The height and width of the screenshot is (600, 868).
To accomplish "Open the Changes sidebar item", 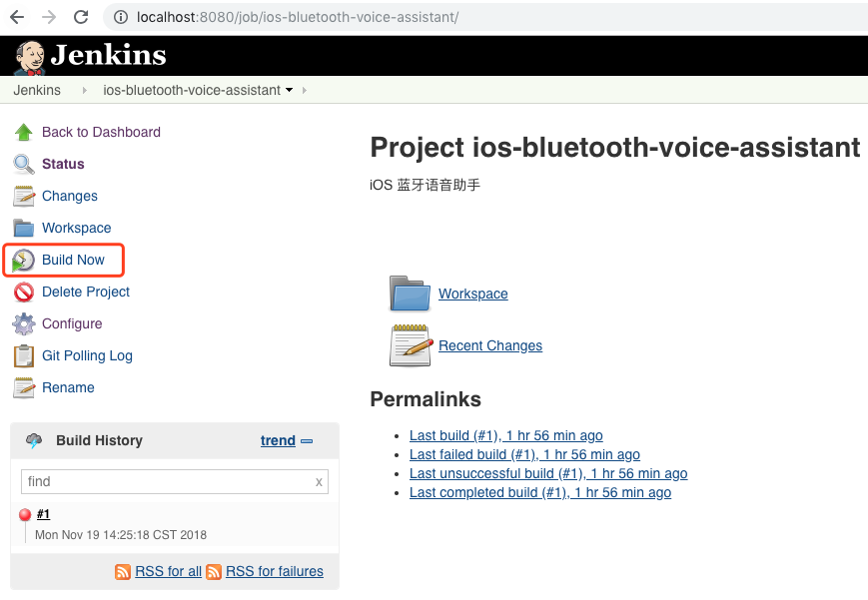I will tap(70, 196).
